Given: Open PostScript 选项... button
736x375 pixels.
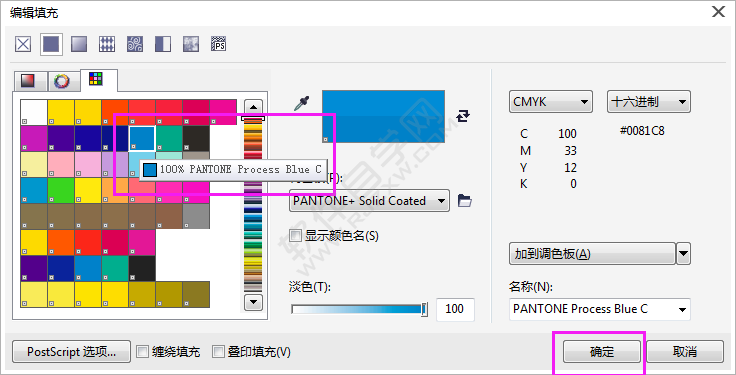Looking at the screenshot, I should coord(71,351).
